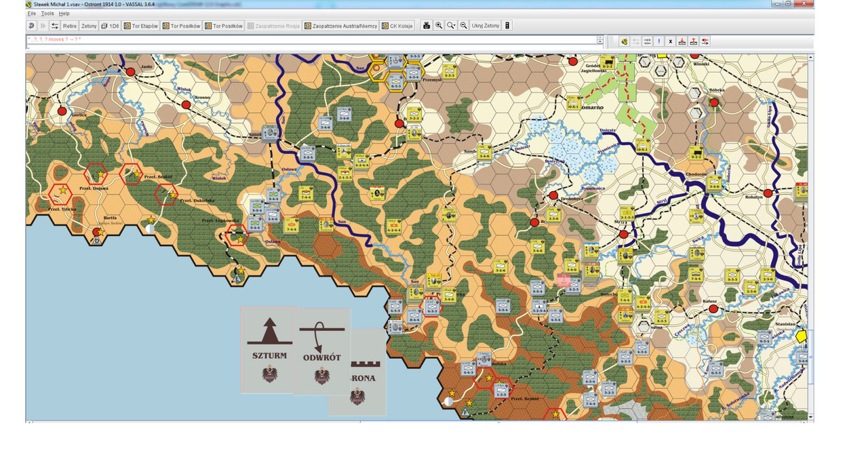Click the red city marker at Jasło
Image resolution: width=868 pixels, height=470 pixels.
(130, 71)
